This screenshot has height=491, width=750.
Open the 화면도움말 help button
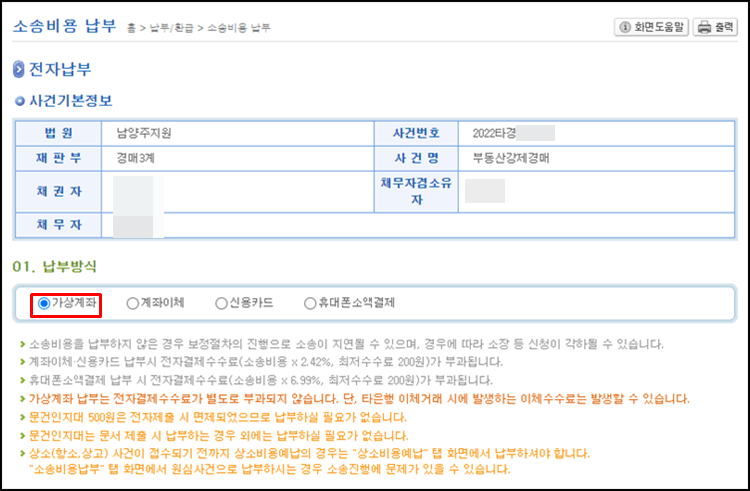click(651, 27)
